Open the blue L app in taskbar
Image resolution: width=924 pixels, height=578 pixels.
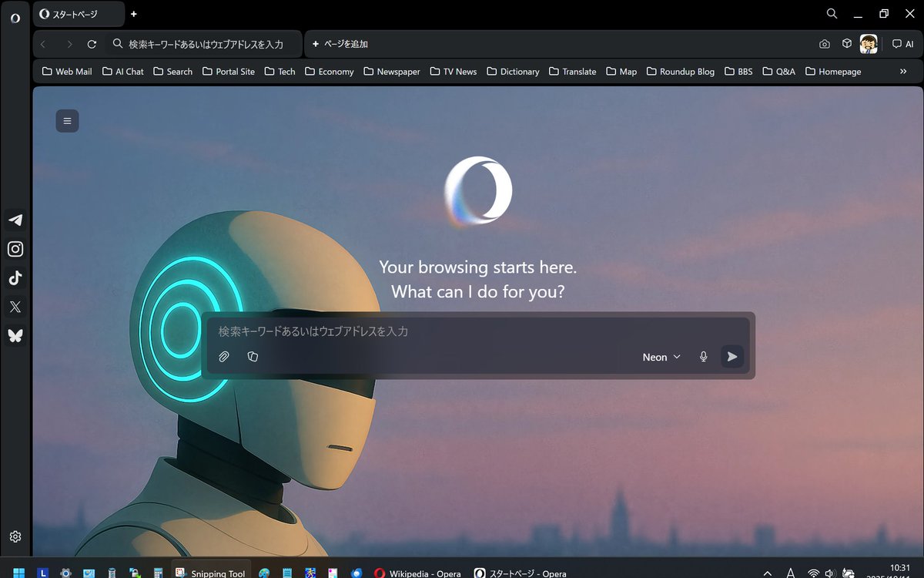(43, 573)
